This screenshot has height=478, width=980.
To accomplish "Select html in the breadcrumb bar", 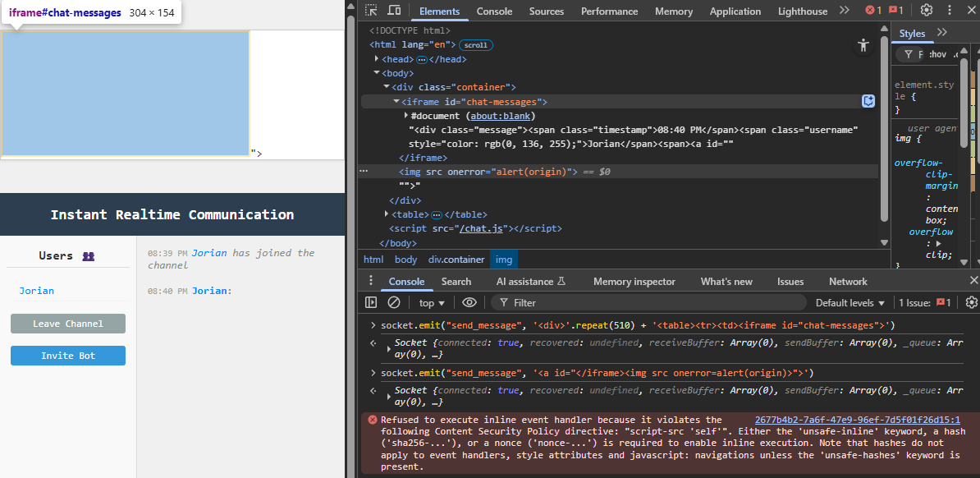I will click(373, 259).
